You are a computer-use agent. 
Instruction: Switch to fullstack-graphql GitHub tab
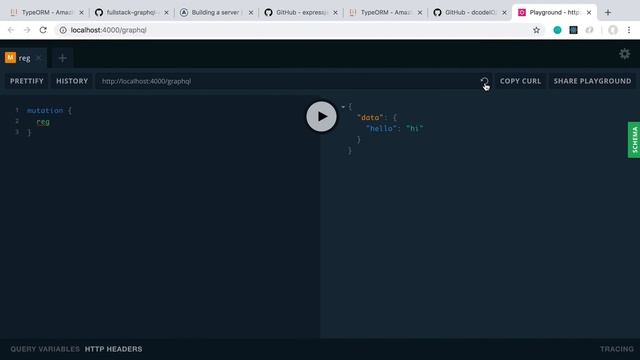[131, 13]
